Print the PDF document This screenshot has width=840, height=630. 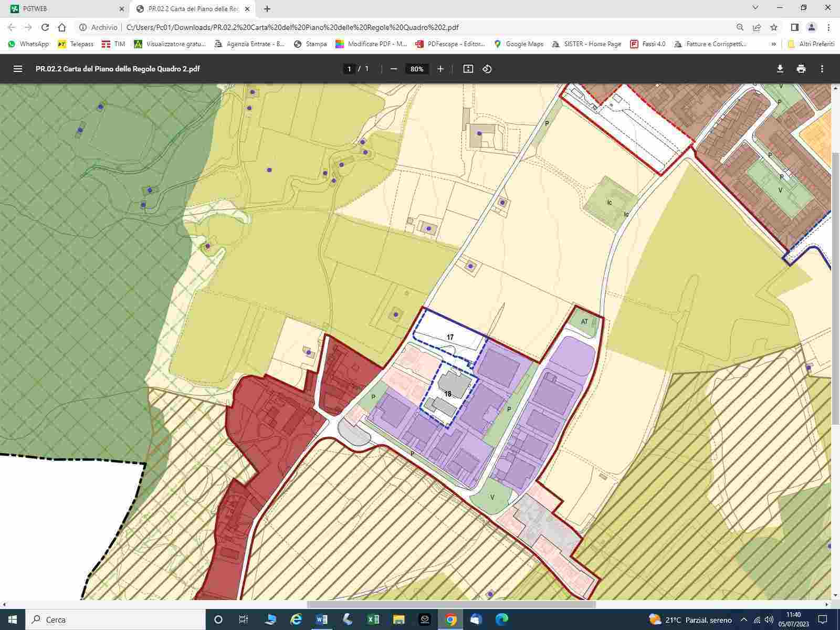[801, 69]
